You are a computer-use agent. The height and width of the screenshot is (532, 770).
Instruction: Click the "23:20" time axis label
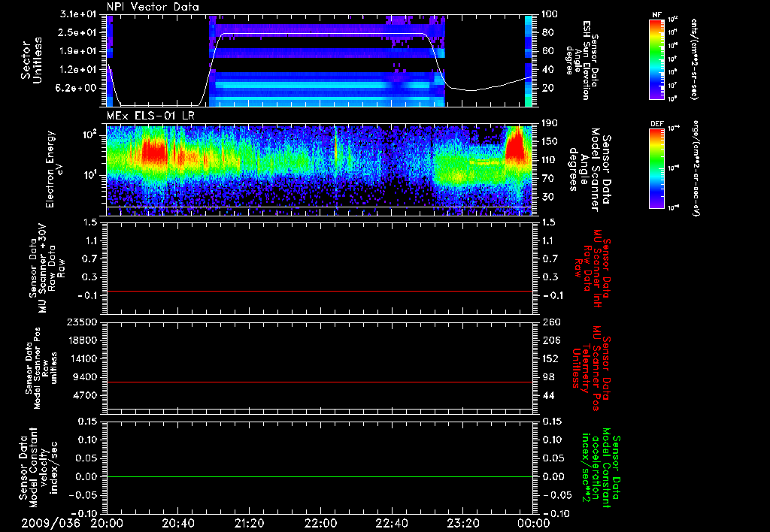pyautogui.click(x=462, y=523)
